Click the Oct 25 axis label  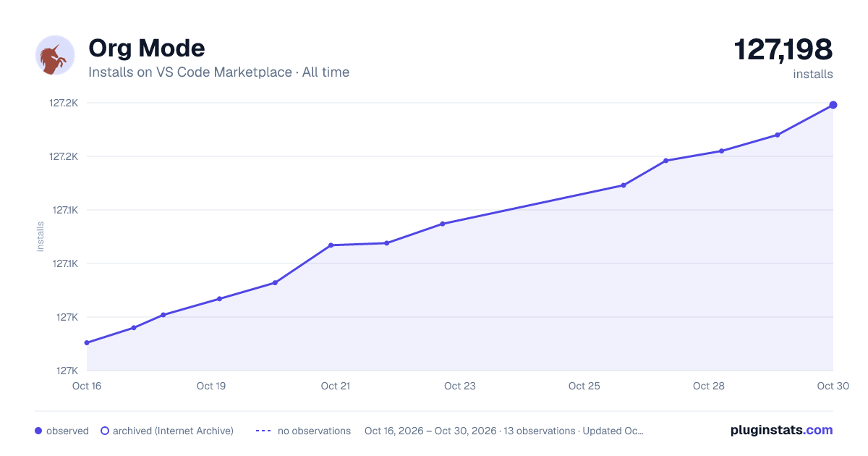584,386
